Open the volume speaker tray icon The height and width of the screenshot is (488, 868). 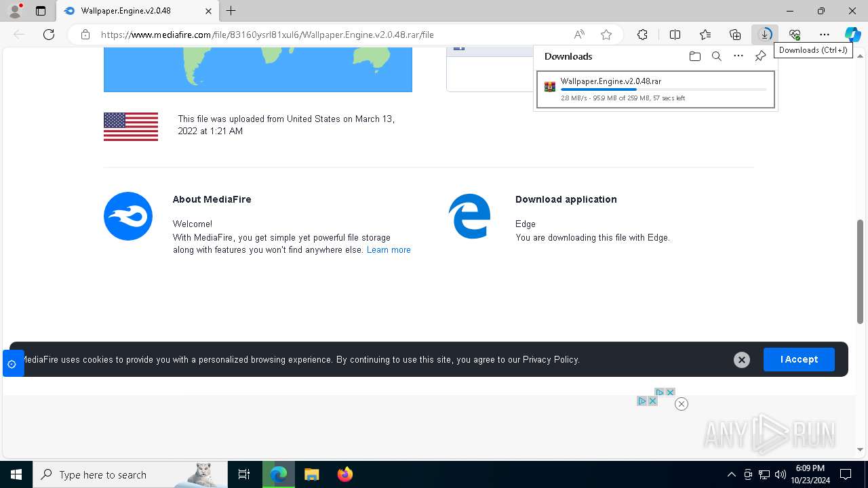(780, 474)
